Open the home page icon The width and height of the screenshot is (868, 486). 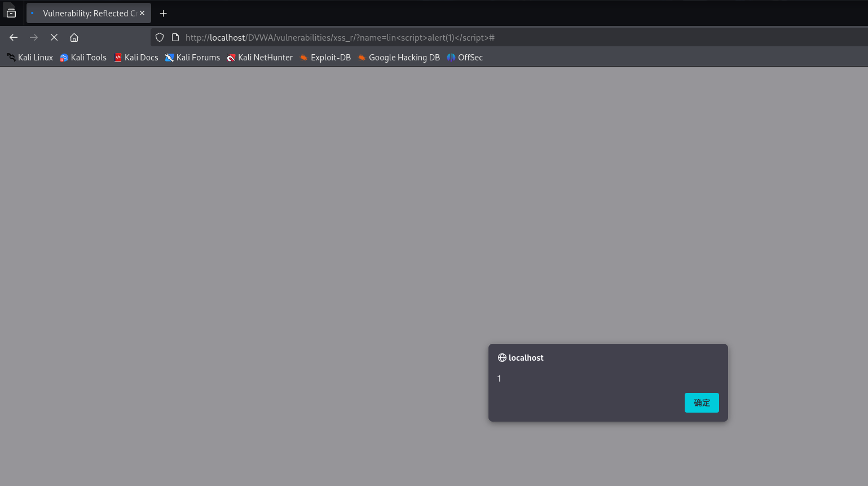[x=74, y=37]
